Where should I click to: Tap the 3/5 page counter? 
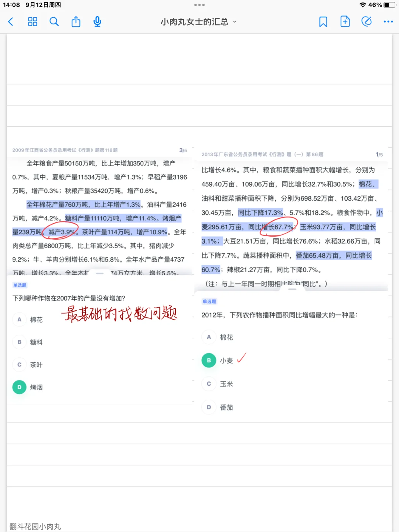click(x=183, y=150)
